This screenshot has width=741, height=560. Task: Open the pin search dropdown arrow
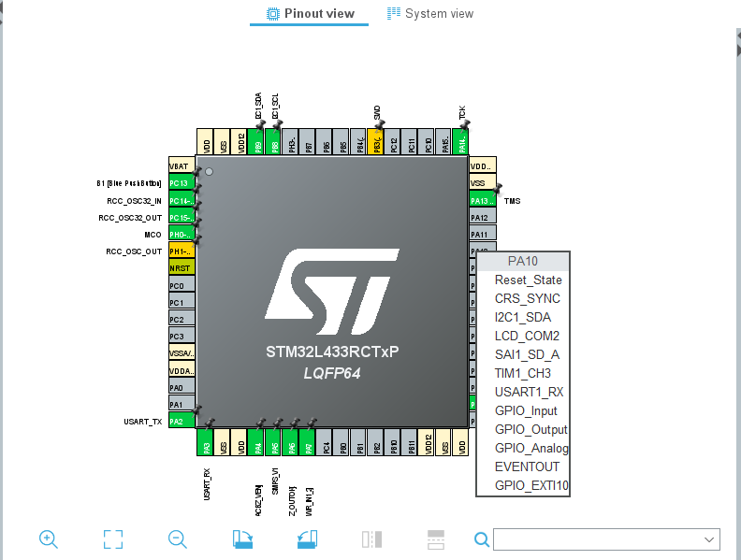click(x=709, y=539)
